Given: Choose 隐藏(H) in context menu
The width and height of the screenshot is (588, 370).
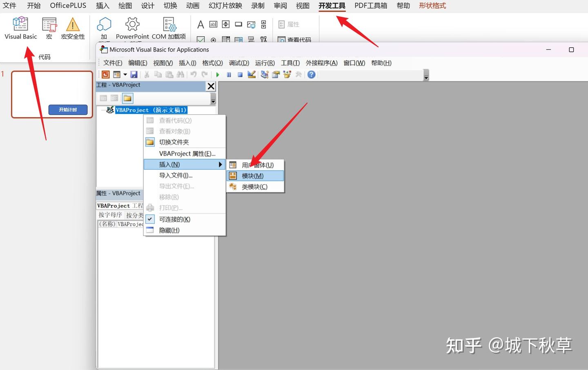Looking at the screenshot, I should tap(185, 230).
